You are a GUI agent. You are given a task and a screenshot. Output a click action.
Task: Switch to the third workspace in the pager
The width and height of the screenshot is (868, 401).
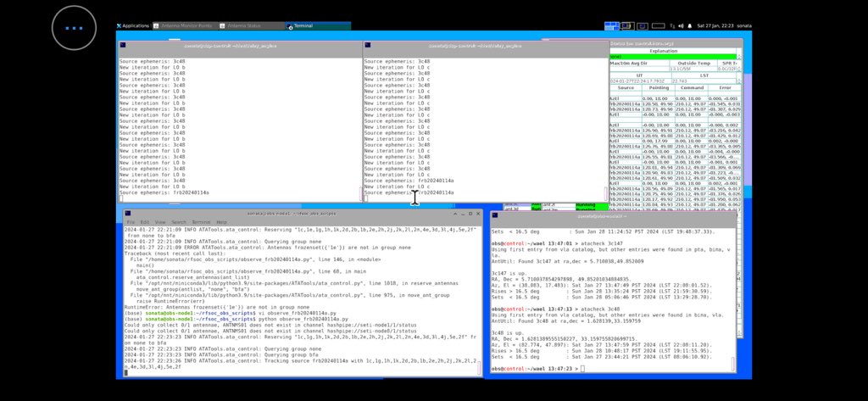pos(643,25)
